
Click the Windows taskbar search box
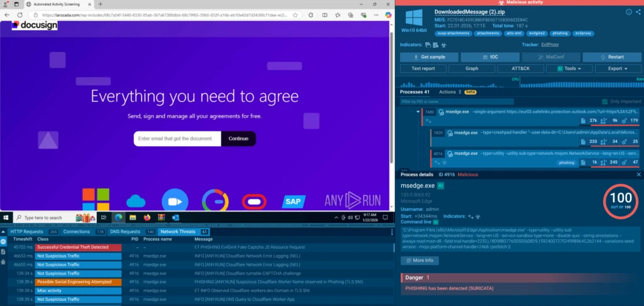pos(55,218)
